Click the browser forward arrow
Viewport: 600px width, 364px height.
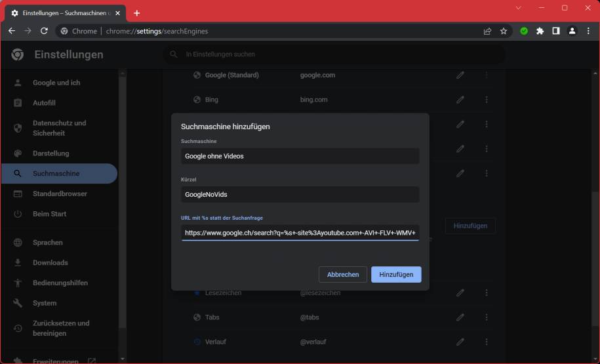tap(28, 31)
